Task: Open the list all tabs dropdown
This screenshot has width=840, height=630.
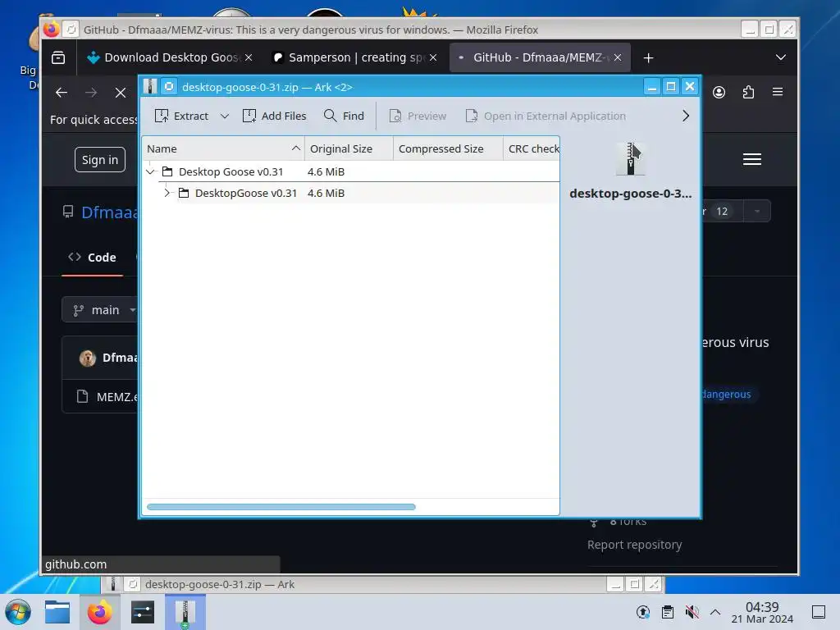Action: (781, 57)
